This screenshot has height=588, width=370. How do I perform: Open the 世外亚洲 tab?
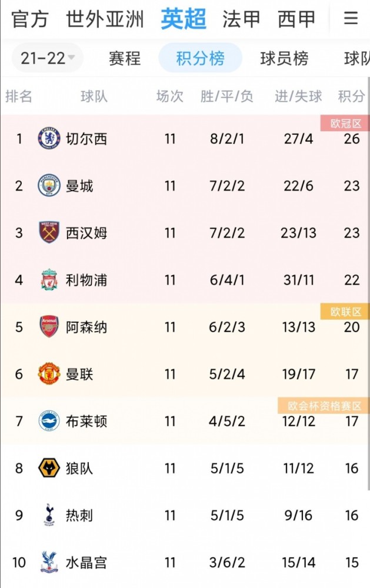[x=105, y=19]
